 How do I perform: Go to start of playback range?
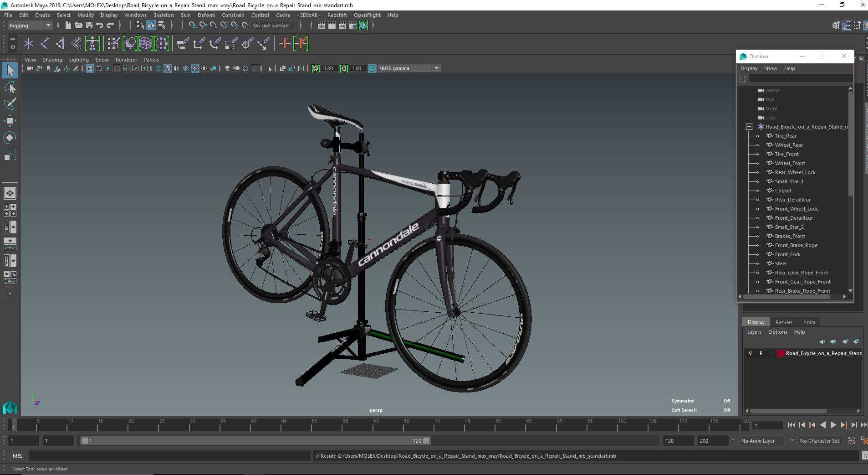pyautogui.click(x=791, y=425)
